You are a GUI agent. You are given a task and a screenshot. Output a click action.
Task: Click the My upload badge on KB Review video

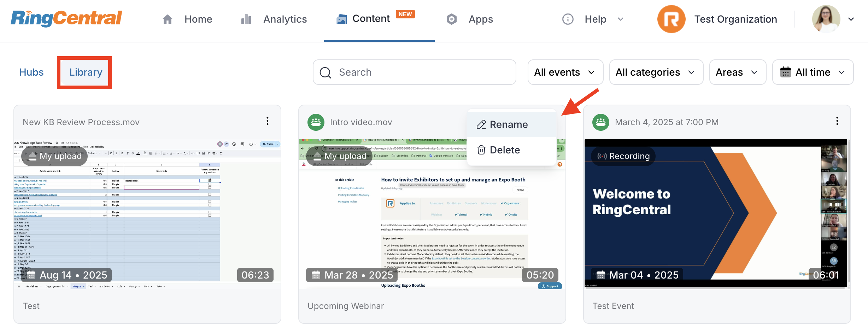(x=55, y=156)
